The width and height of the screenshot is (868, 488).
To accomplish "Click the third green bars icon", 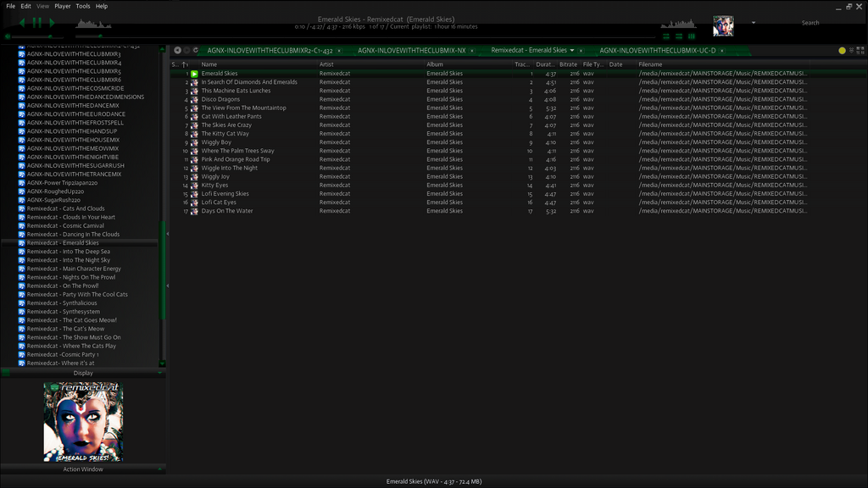I will [x=692, y=36].
